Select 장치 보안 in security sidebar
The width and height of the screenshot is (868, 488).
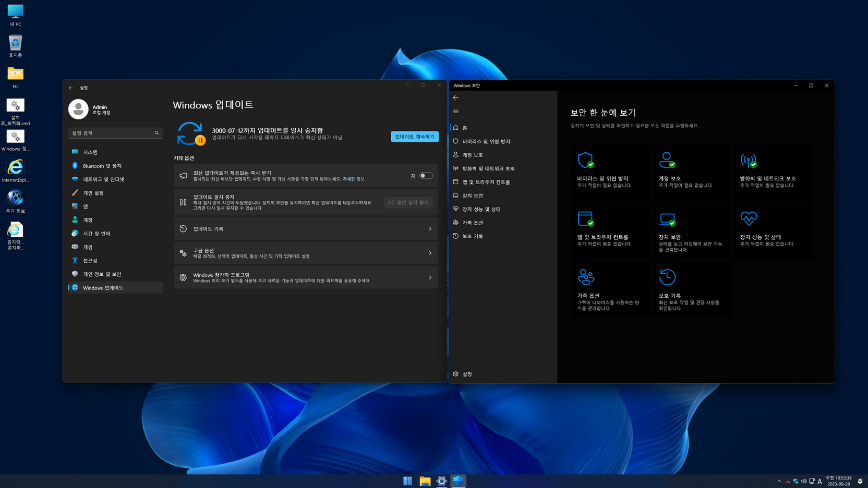tap(503, 196)
